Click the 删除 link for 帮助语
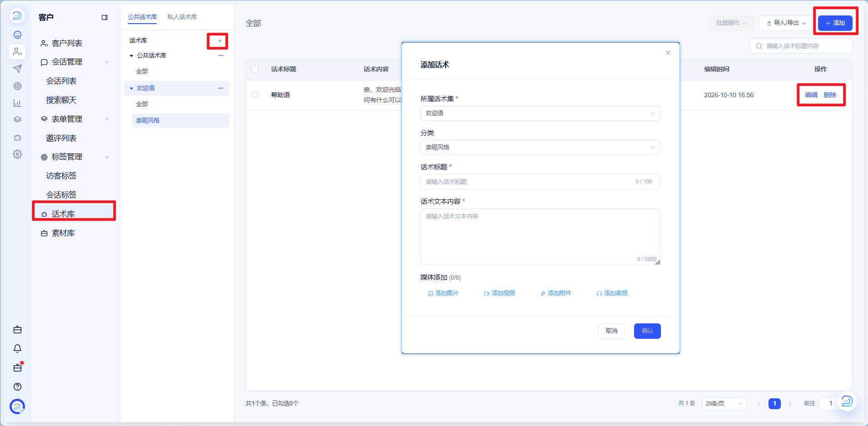The width and height of the screenshot is (868, 426). click(x=830, y=95)
